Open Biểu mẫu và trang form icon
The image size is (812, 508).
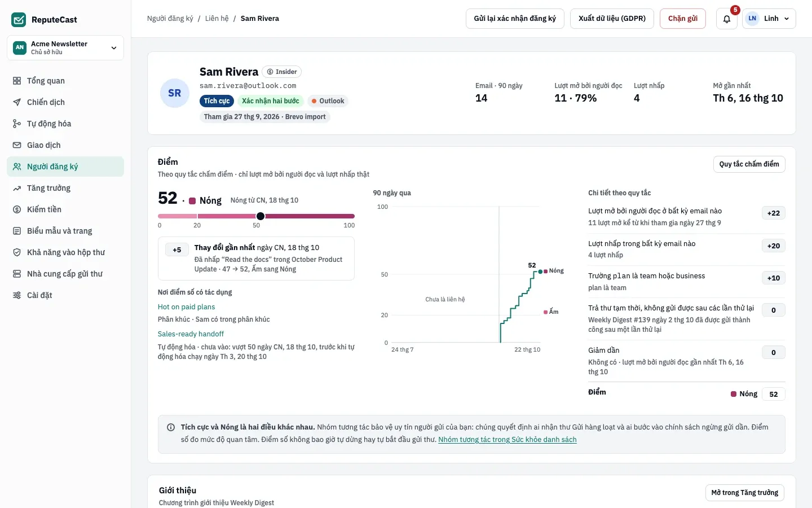(x=17, y=231)
